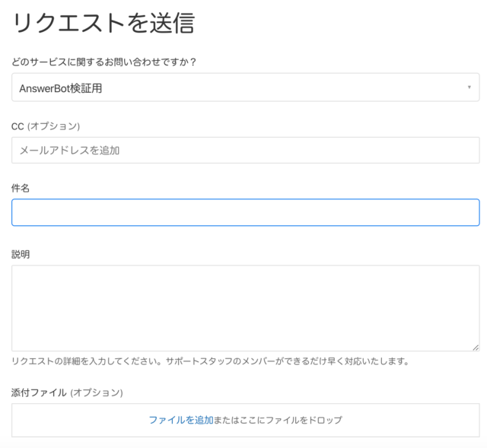This screenshot has height=448, width=487.
Task: Click the dropdown arrow in the service selector
Action: pos(469,87)
